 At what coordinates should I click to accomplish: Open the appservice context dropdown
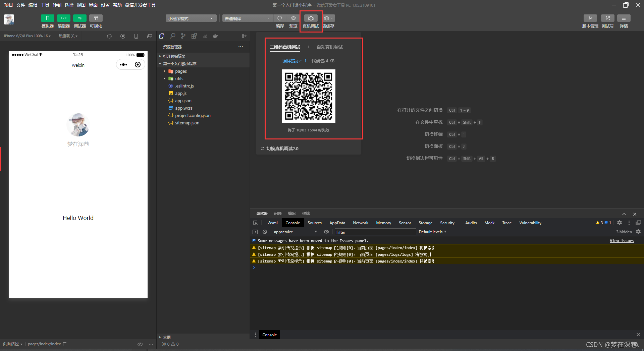pyautogui.click(x=295, y=232)
